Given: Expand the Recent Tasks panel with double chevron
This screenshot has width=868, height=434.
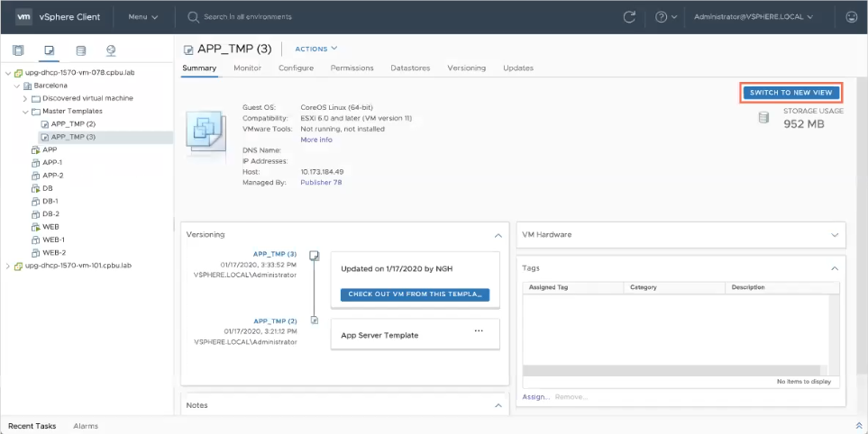Looking at the screenshot, I should coord(859,426).
